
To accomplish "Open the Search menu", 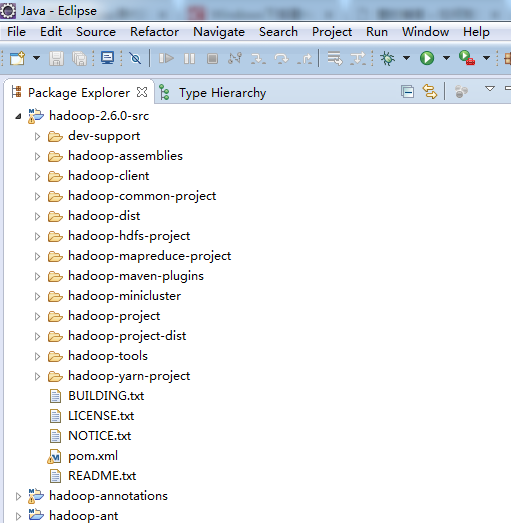I will click(x=278, y=32).
